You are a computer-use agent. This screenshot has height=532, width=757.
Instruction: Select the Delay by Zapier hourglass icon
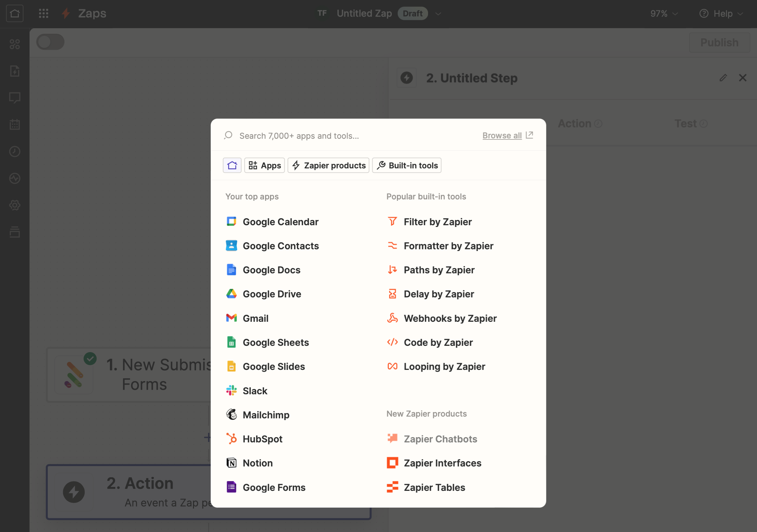pos(392,294)
